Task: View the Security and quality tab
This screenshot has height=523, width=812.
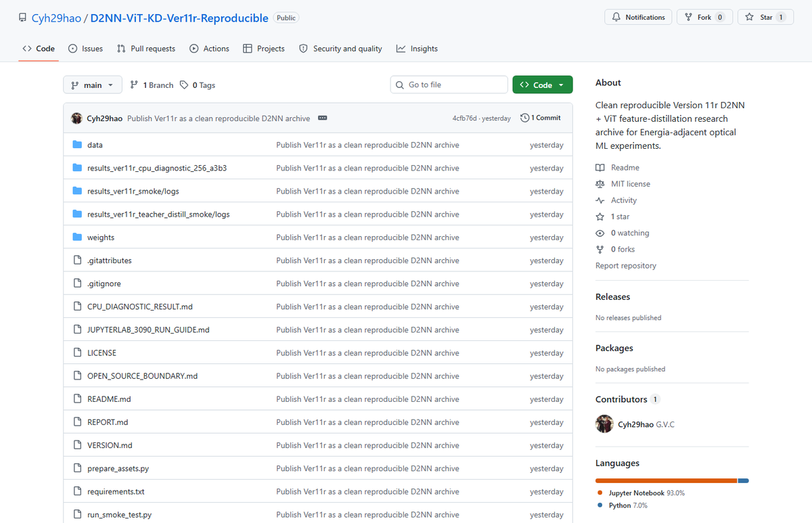Action: tap(340, 49)
